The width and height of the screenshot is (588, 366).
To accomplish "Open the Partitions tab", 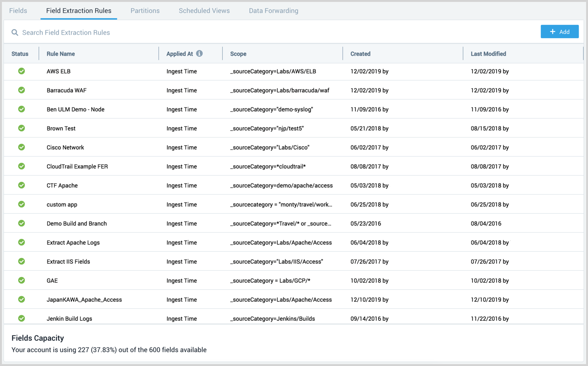I will [145, 10].
